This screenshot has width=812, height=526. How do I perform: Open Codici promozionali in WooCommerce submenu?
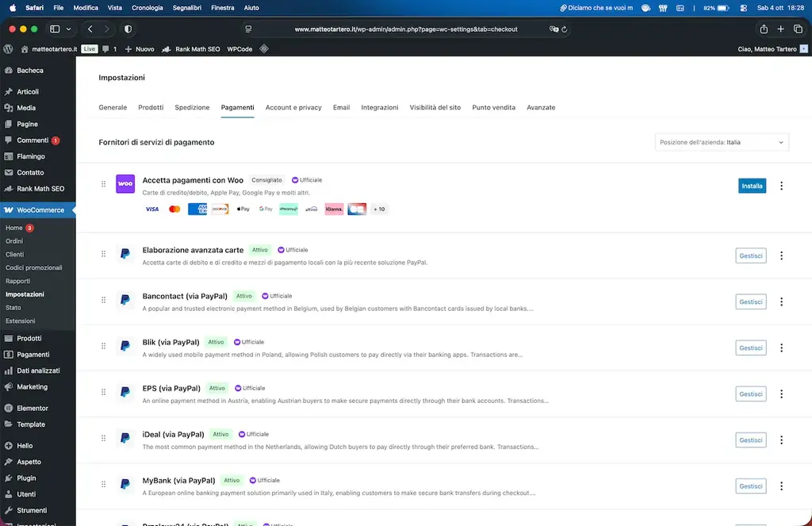click(x=33, y=267)
